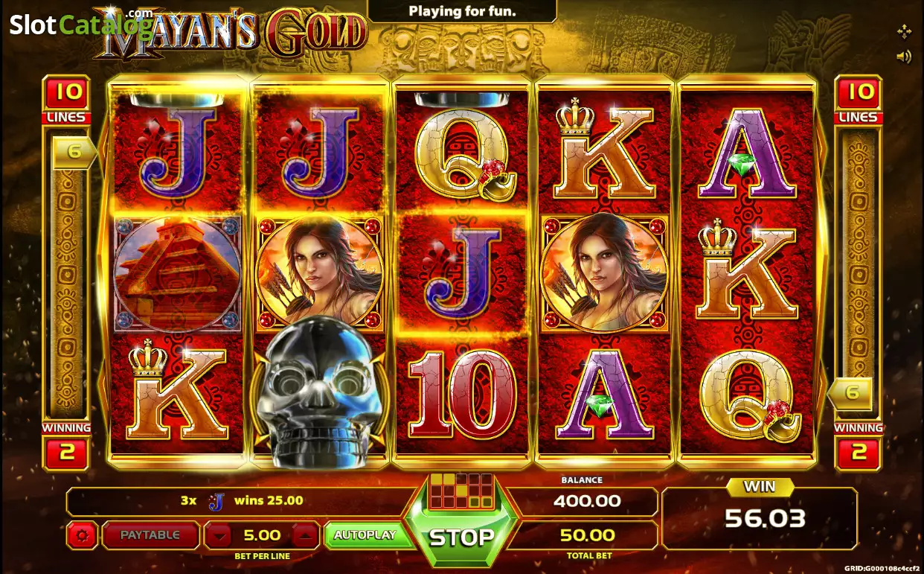The height and width of the screenshot is (574, 924).
Task: Decrease bet per line with down arrow
Action: pyautogui.click(x=217, y=535)
